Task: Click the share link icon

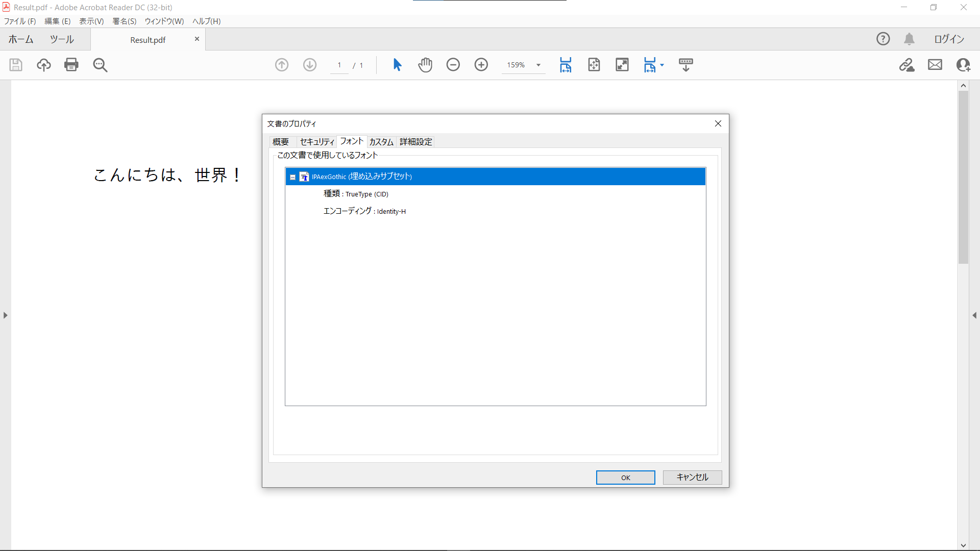Action: 907,65
